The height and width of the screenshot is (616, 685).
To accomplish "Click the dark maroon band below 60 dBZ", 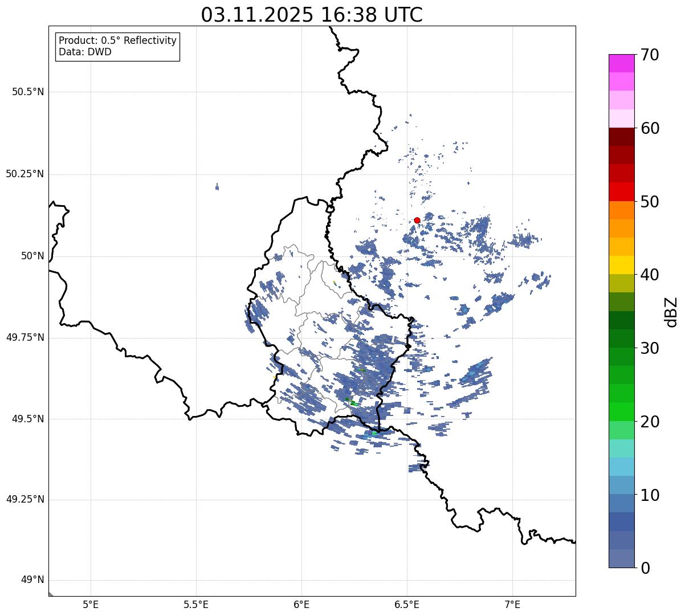I will [621, 137].
